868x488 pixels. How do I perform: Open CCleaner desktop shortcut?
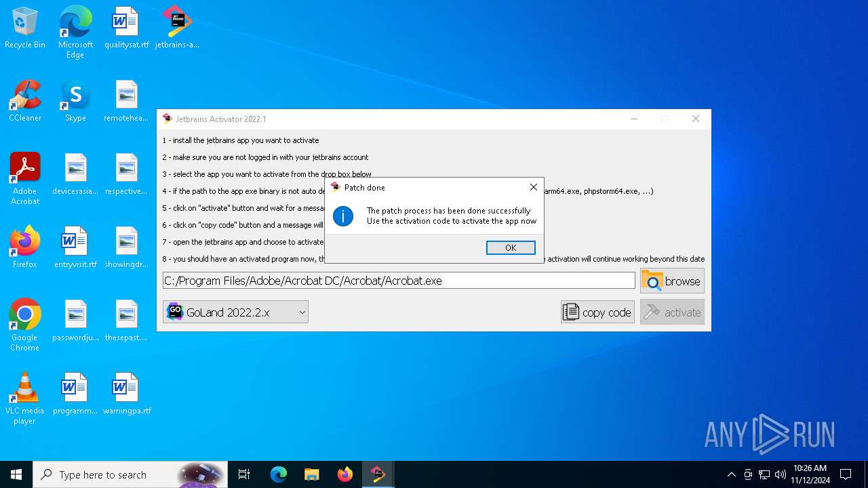(25, 102)
